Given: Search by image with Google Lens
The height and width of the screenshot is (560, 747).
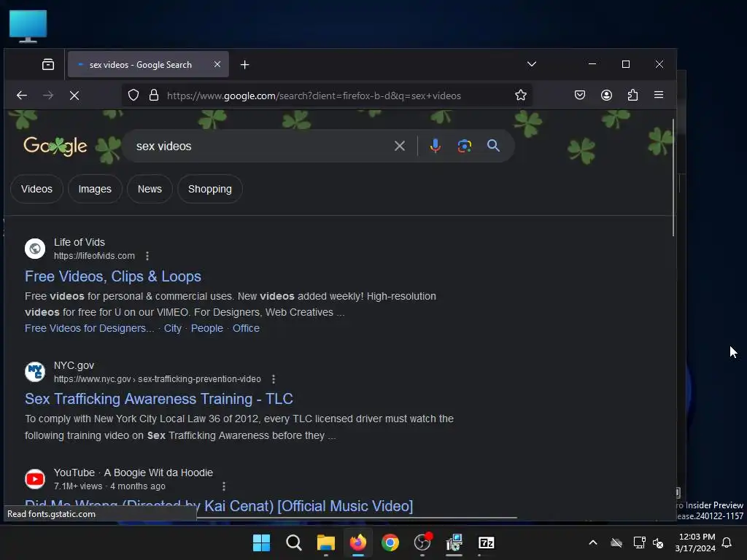Looking at the screenshot, I should (465, 146).
